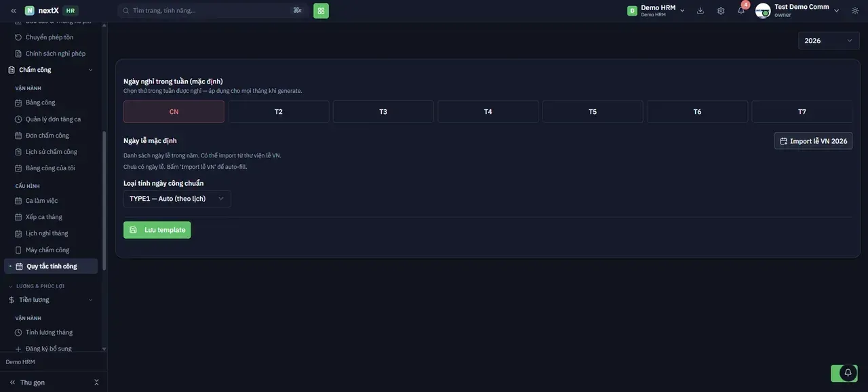Toggle T3 as weekly day off
The image size is (868, 392).
pos(383,112)
